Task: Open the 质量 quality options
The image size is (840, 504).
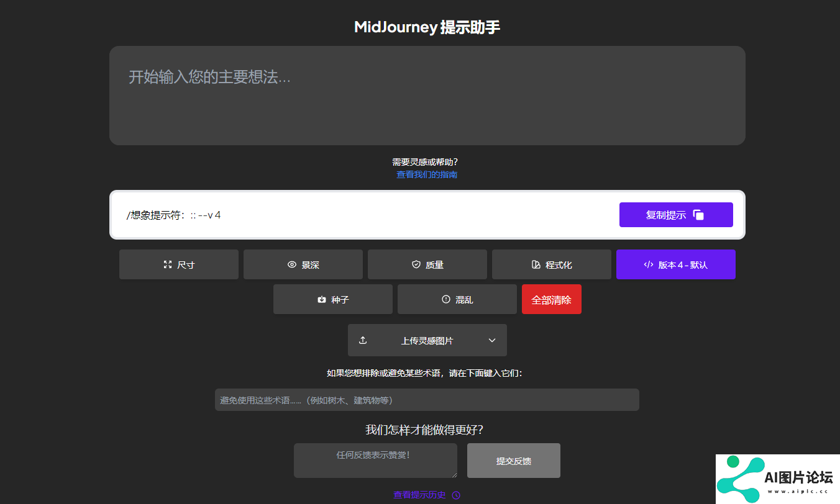Action: pos(427,264)
